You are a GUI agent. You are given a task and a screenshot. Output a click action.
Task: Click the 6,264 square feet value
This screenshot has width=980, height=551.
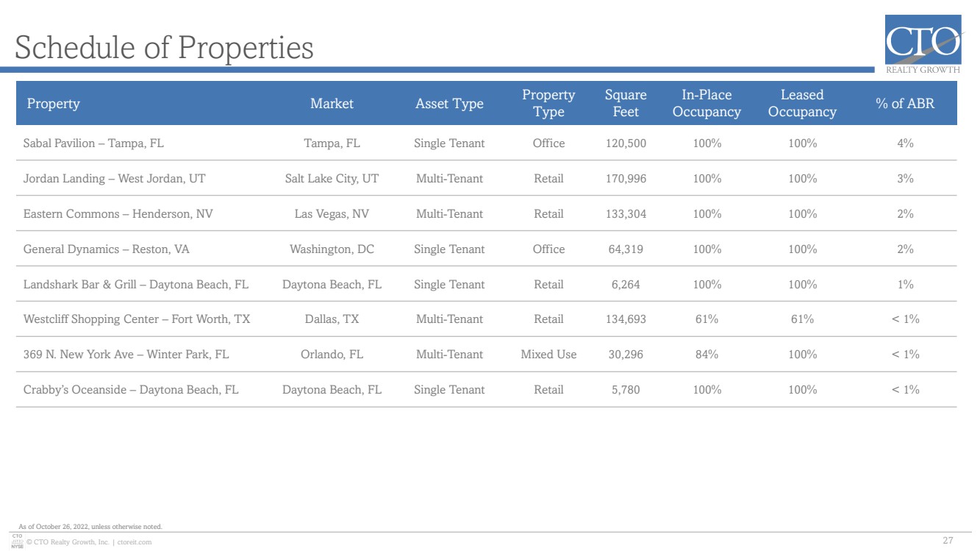[x=626, y=285]
